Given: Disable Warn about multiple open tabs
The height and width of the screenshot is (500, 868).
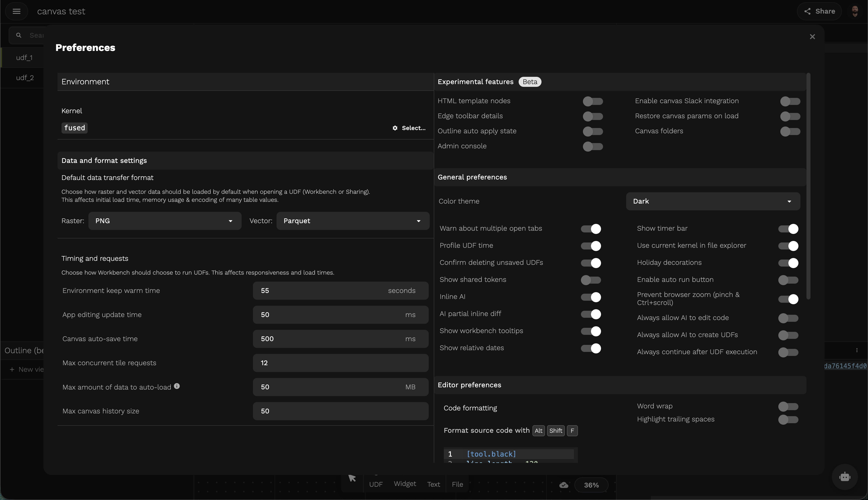Looking at the screenshot, I should [x=591, y=229].
